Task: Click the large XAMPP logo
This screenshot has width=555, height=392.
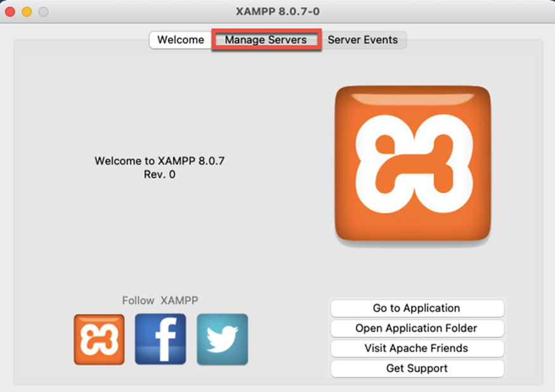Action: tap(413, 164)
